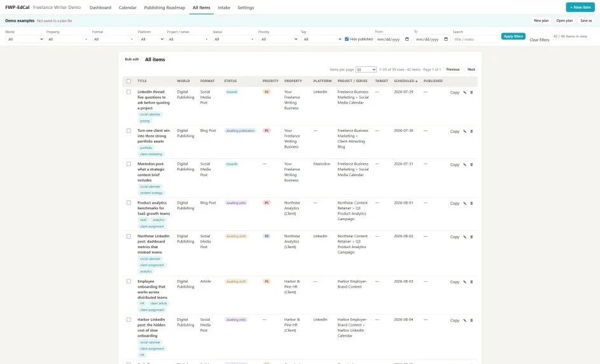Sort by the Title column header
The image size is (600, 364).
[142, 81]
